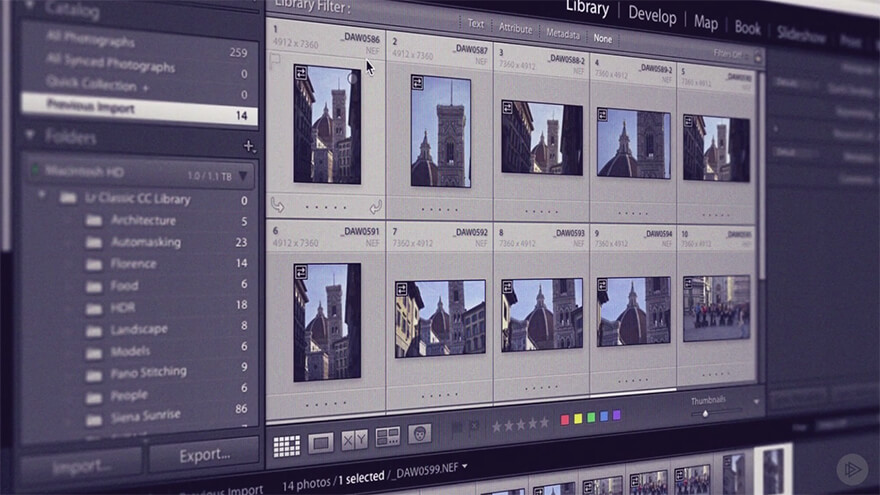Open the Book module
This screenshot has height=495, width=880.
pyautogui.click(x=748, y=28)
